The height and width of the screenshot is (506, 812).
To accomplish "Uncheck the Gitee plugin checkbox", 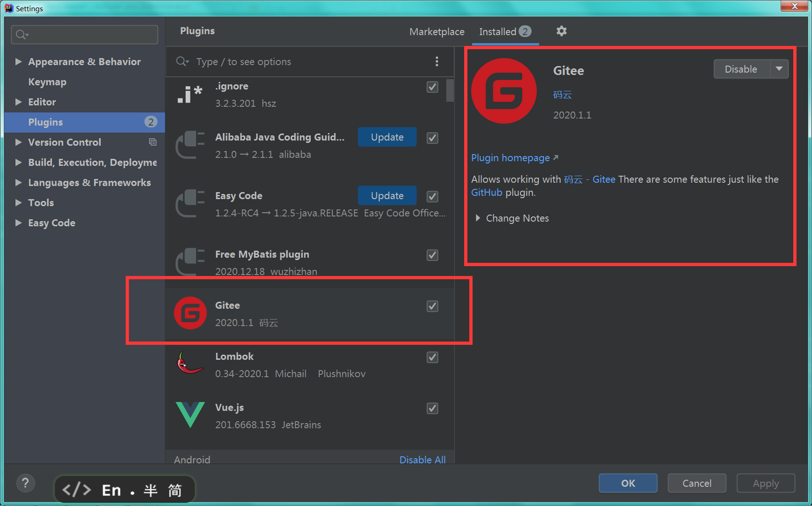I will [432, 306].
